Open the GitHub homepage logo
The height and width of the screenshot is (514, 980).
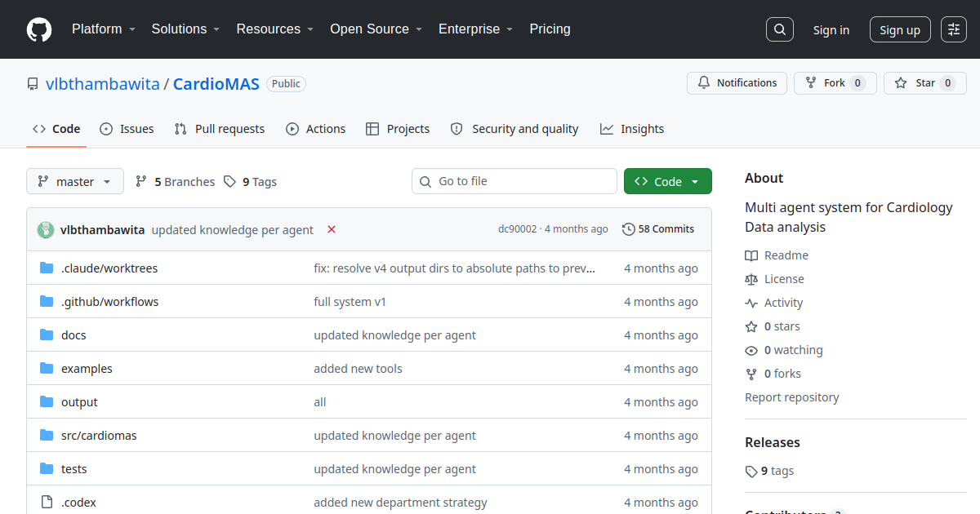click(x=39, y=29)
